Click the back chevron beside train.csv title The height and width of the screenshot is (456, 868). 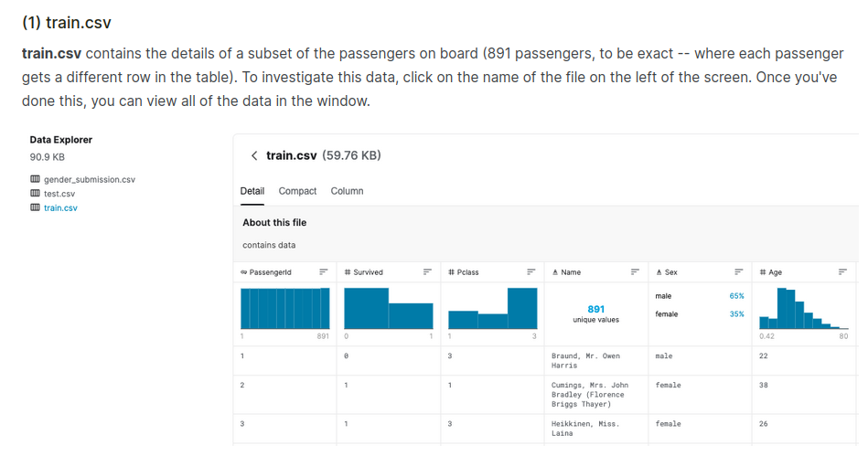254,156
